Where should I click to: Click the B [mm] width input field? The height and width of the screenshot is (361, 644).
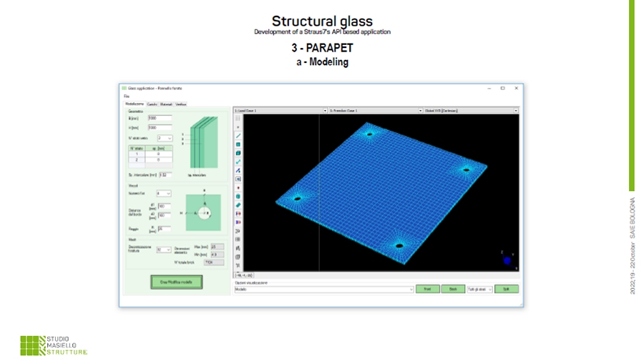coord(160,118)
